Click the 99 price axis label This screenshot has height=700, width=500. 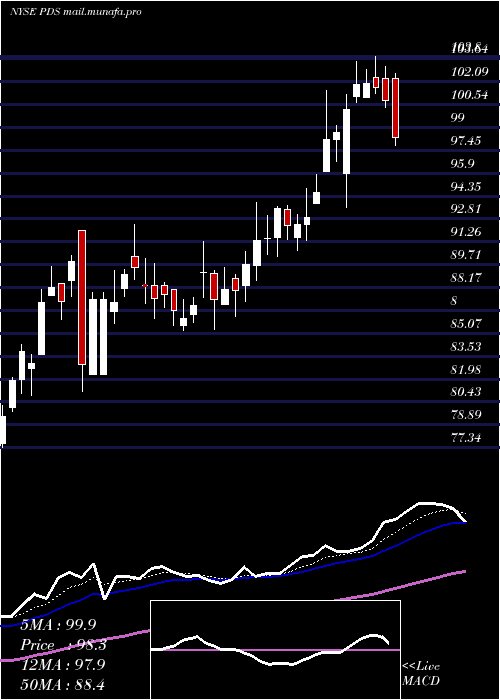[x=458, y=117]
